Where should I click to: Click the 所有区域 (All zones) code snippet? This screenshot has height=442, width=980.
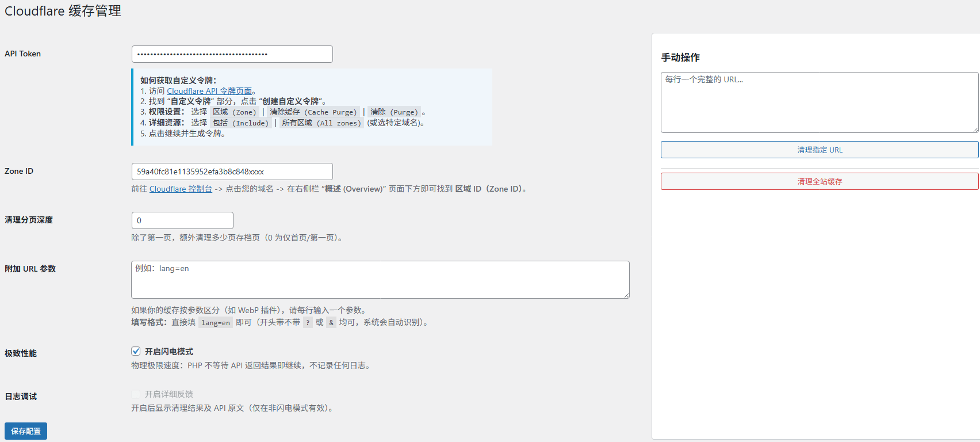pyautogui.click(x=321, y=123)
